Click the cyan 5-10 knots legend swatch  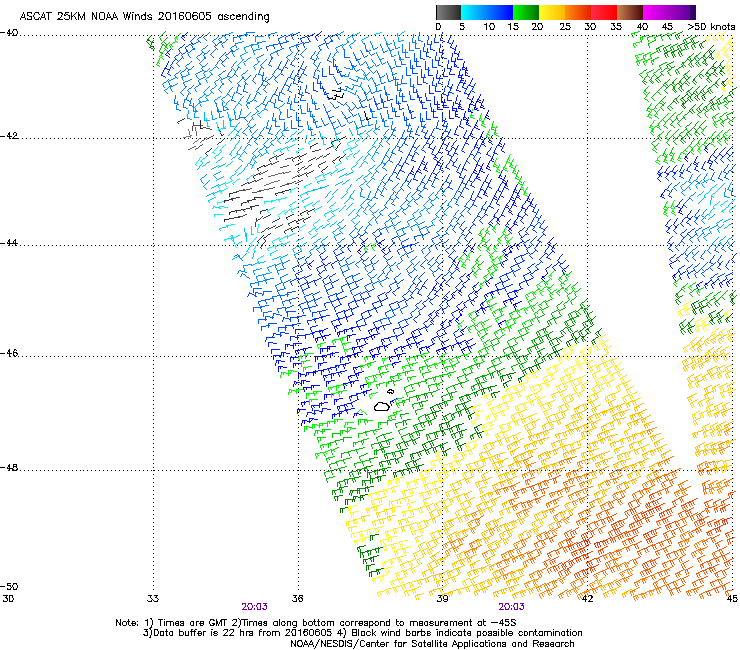(x=474, y=12)
